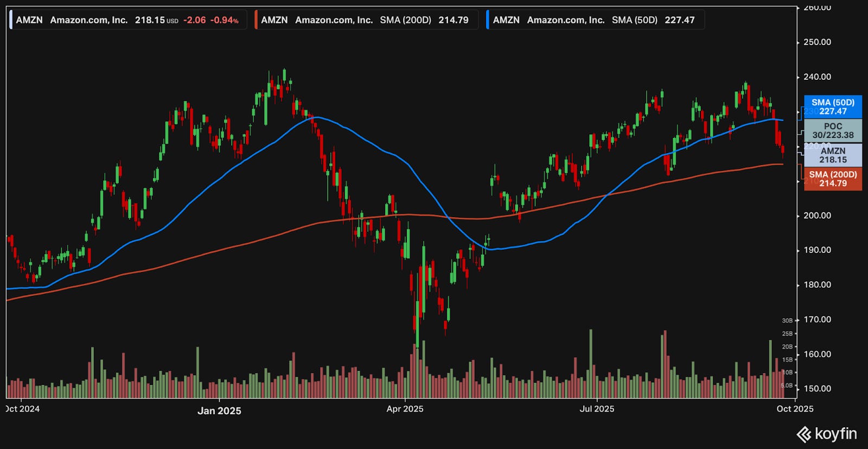Click the 30B volume axis tick

tap(787, 321)
